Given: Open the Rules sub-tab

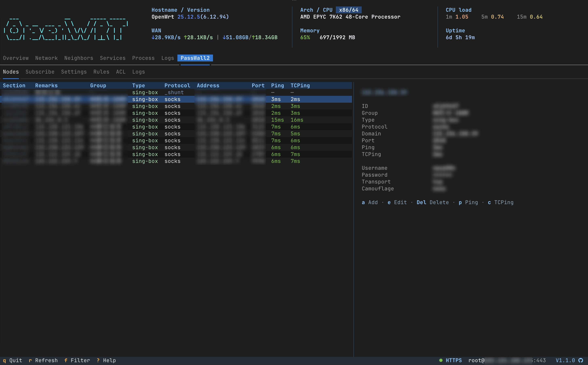Looking at the screenshot, I should [x=101, y=72].
